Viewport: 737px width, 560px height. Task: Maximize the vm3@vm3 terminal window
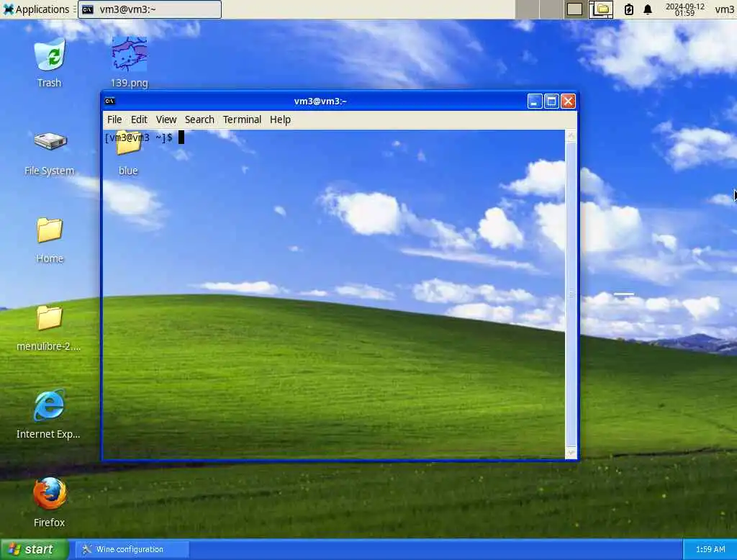[551, 101]
